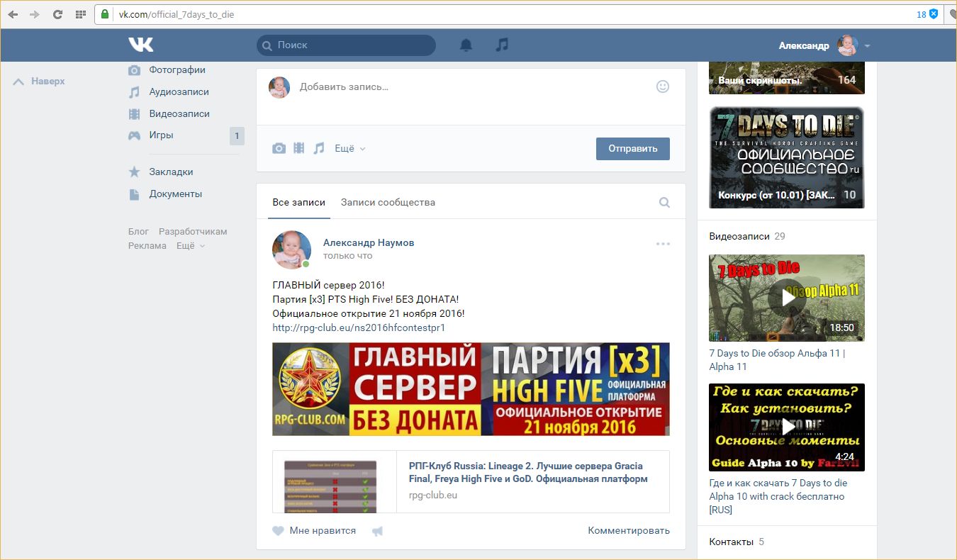Attach audio with the note icon

pos(319,148)
